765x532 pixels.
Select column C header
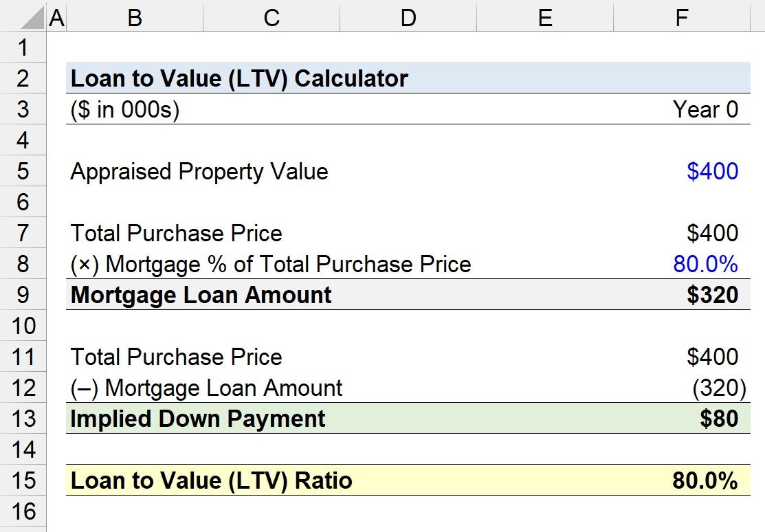pyautogui.click(x=271, y=17)
